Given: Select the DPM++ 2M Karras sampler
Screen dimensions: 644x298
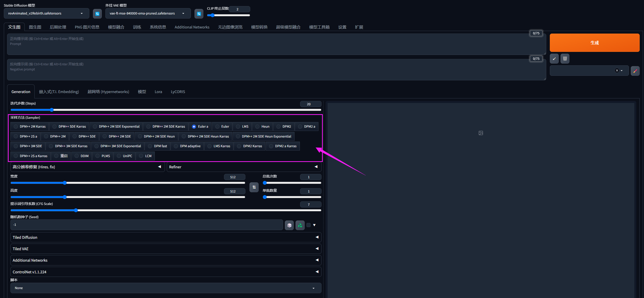Looking at the screenshot, I should coord(16,127).
